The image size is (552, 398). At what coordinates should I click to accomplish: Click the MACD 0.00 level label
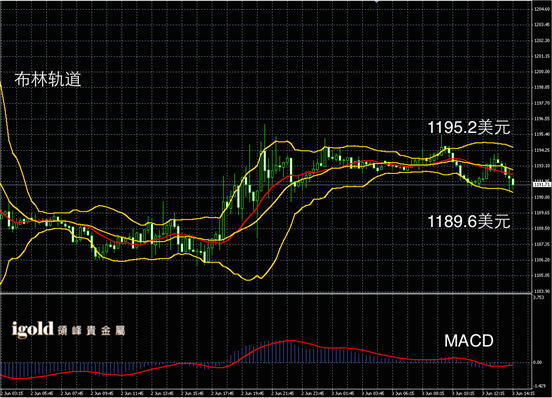click(538, 362)
